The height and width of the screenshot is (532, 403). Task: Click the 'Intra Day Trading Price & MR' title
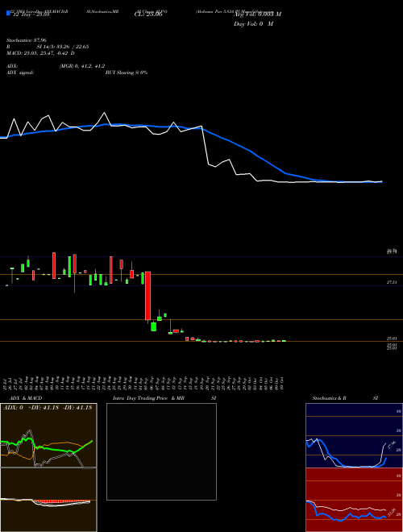[x=148, y=398]
